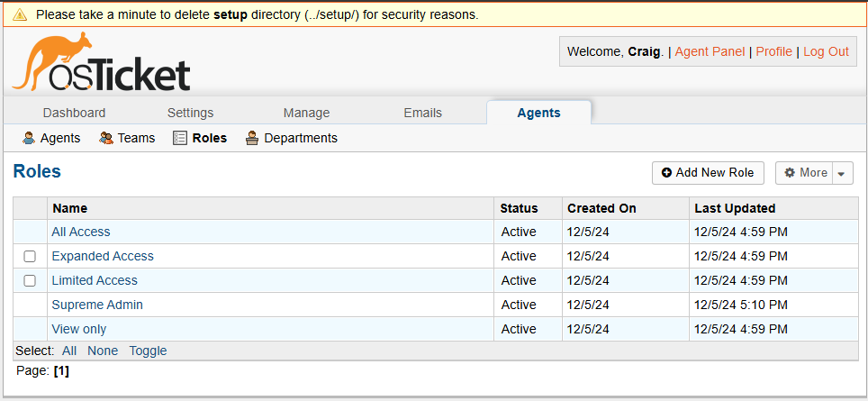The height and width of the screenshot is (401, 868).
Task: Click the osTicket kangaroo logo
Action: pos(101,63)
